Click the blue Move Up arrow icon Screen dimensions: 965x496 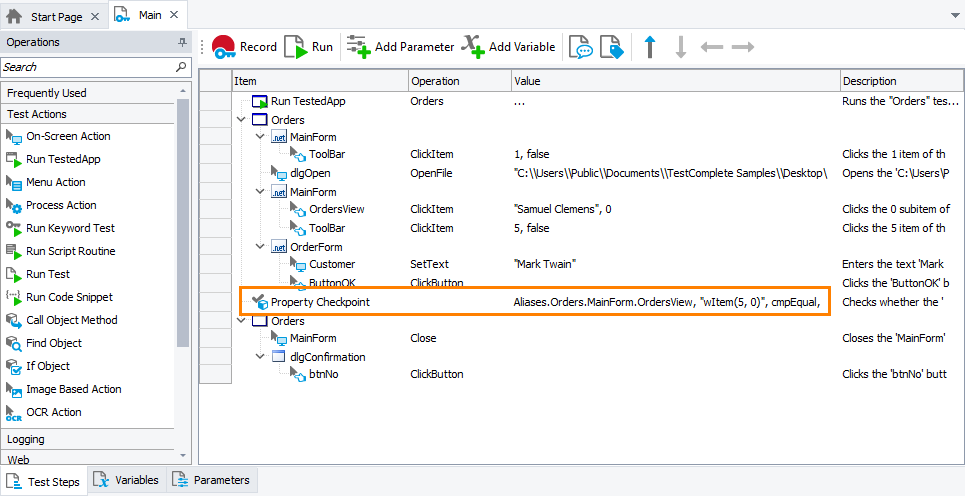tap(650, 47)
